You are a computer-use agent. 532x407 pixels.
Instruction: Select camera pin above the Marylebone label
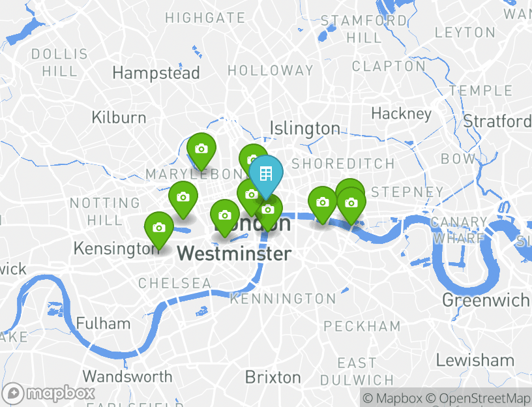click(201, 149)
